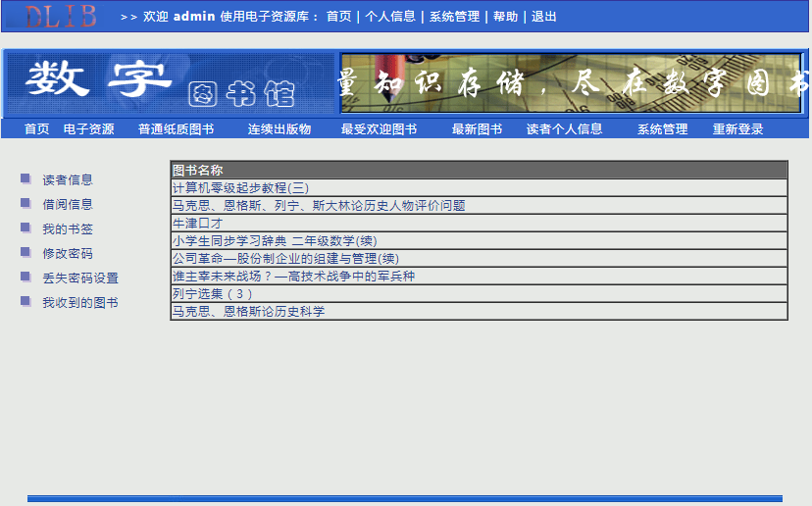Open 普通纸质图书 navigation item
The image size is (812, 506).
[176, 129]
